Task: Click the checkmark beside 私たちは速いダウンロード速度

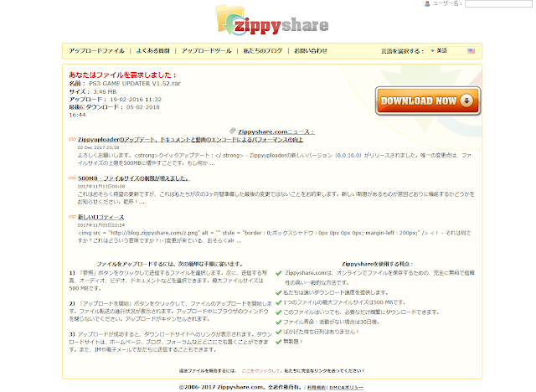Action: (279, 292)
